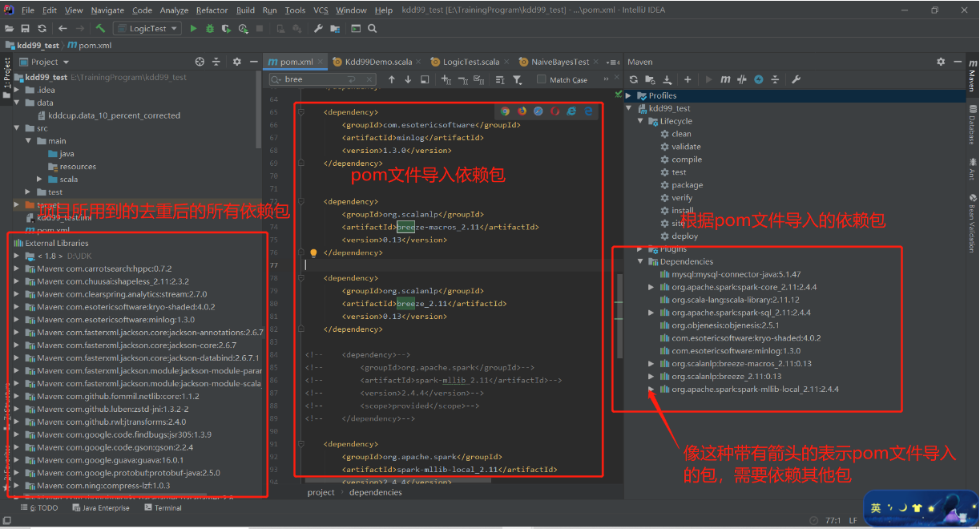980x529 pixels.
Task: Click the 'dependencies' breadcrumb at editor bottom
Action: (x=376, y=492)
